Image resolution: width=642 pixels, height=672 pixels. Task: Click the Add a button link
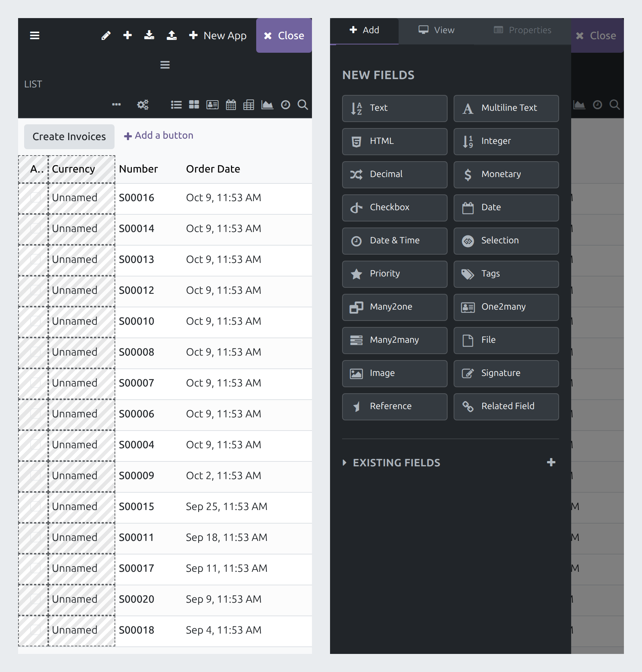[x=159, y=136]
